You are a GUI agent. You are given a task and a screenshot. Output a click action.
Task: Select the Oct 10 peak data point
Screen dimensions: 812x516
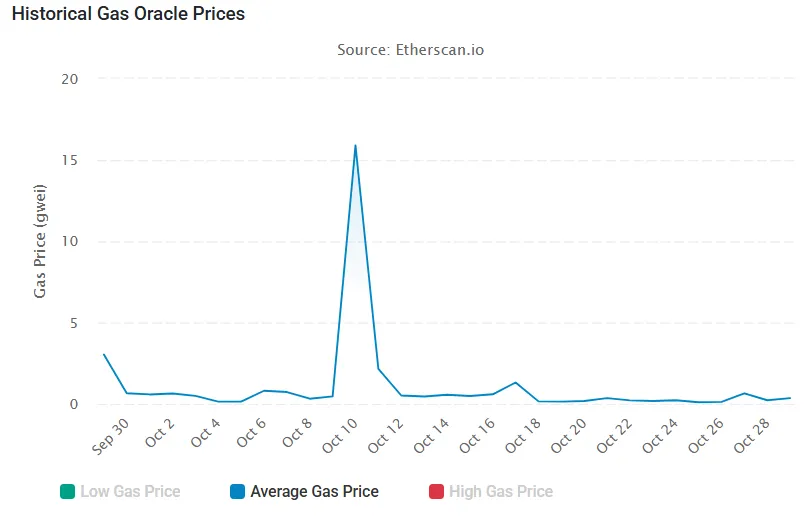pos(355,146)
